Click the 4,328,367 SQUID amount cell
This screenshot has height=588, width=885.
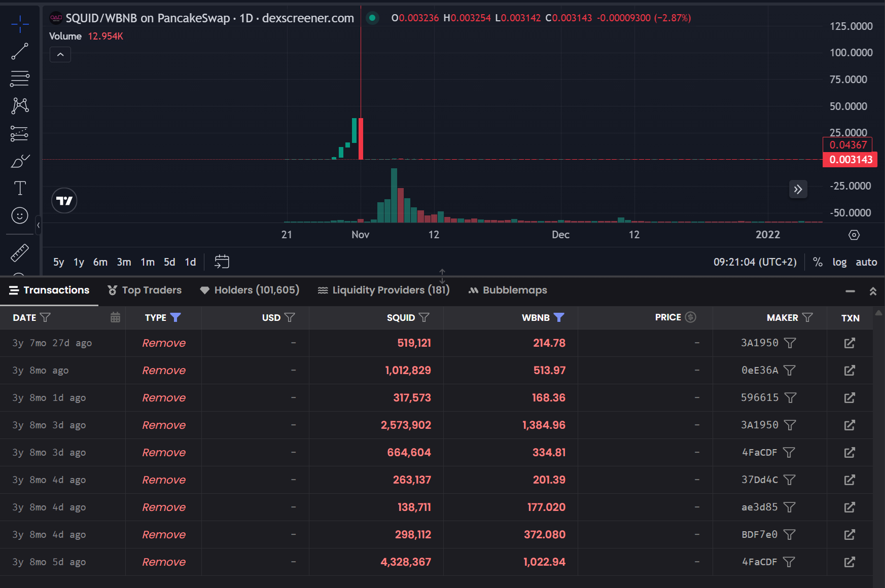pyautogui.click(x=406, y=562)
